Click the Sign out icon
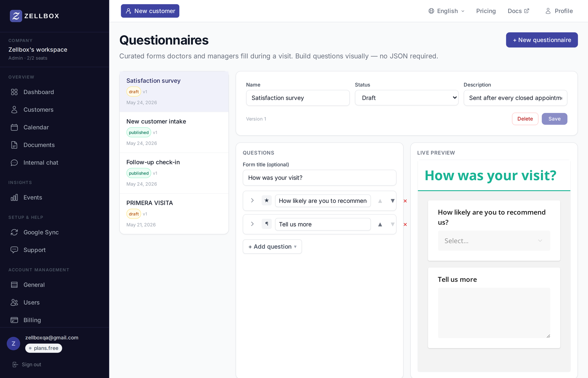Image resolution: width=588 pixels, height=378 pixels. click(x=15, y=364)
